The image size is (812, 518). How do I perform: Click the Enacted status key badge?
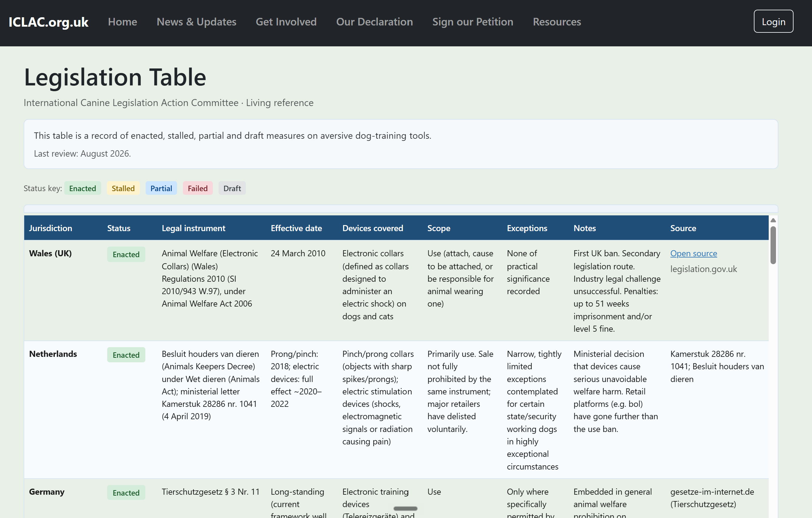[x=83, y=188]
